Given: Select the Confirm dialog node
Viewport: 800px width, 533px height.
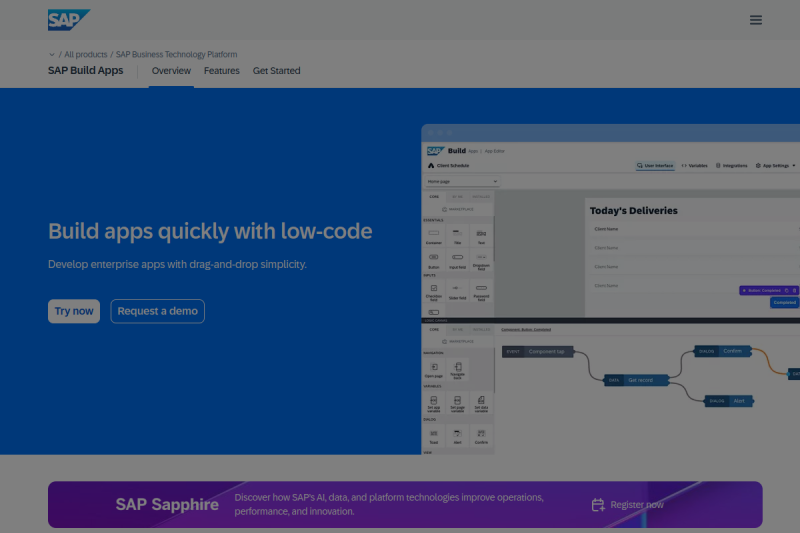Looking at the screenshot, I should 722,351.
